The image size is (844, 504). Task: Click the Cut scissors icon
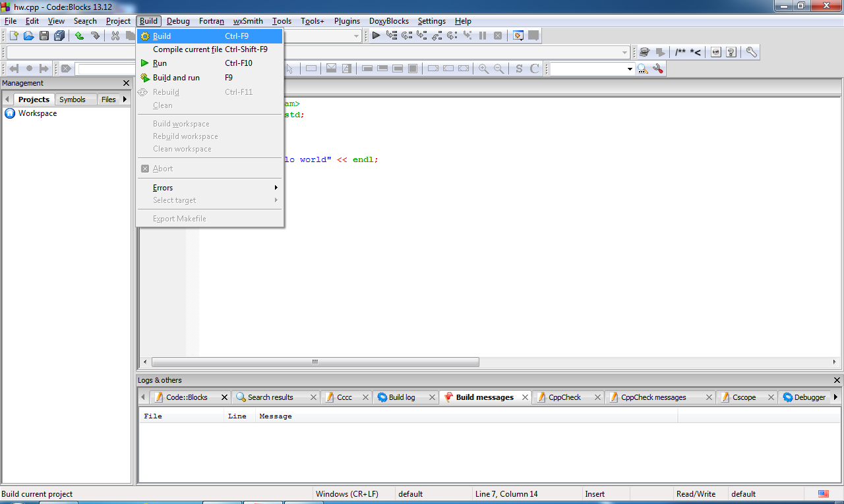click(115, 36)
